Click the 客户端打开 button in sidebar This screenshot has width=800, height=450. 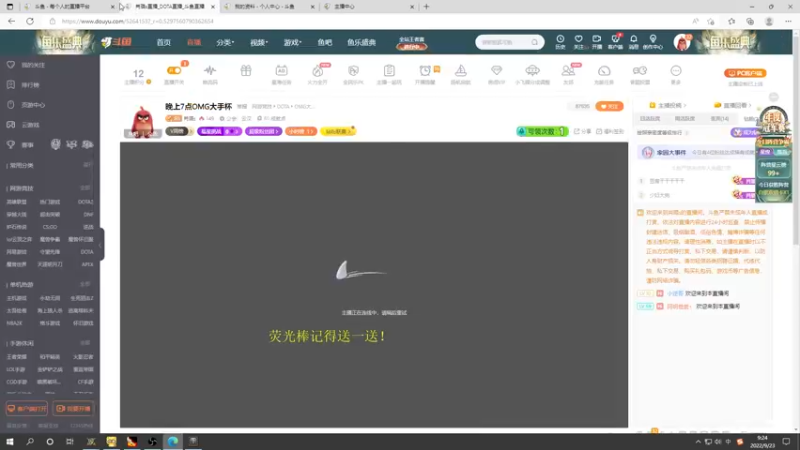pos(27,409)
